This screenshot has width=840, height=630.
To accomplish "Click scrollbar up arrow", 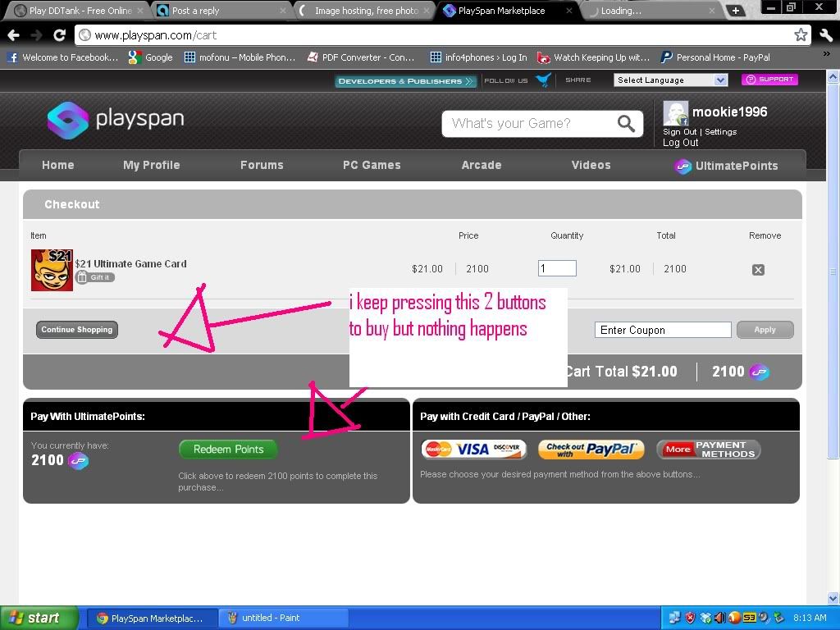I will click(833, 77).
